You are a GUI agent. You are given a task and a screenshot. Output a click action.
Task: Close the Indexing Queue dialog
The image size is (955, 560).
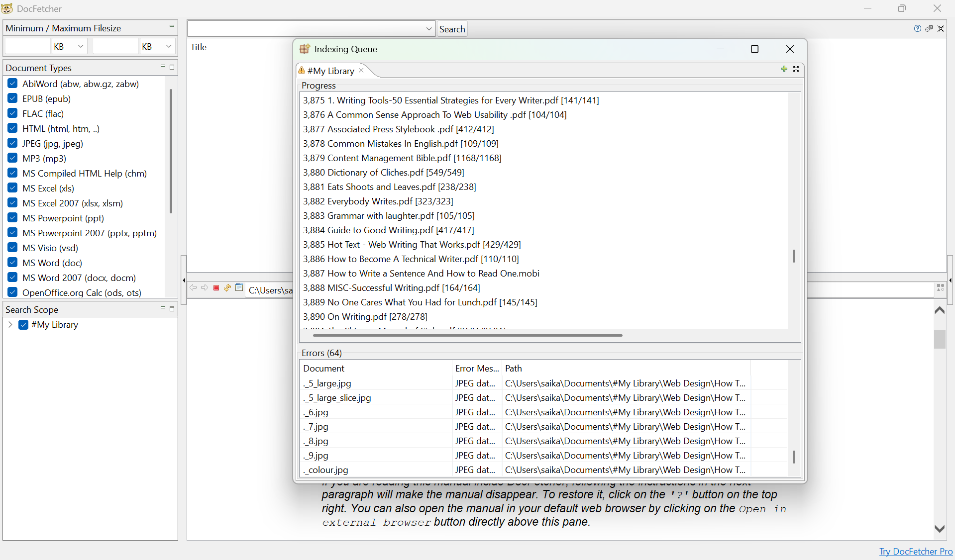[790, 49]
